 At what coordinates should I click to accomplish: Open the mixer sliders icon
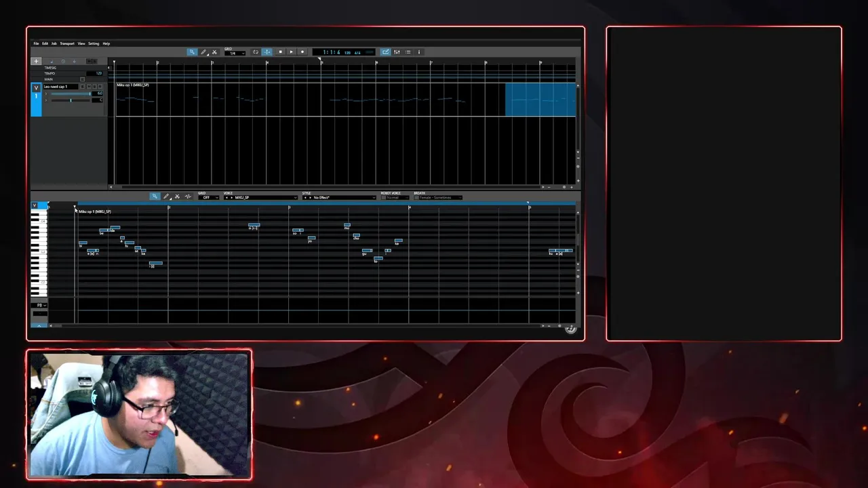coord(397,52)
